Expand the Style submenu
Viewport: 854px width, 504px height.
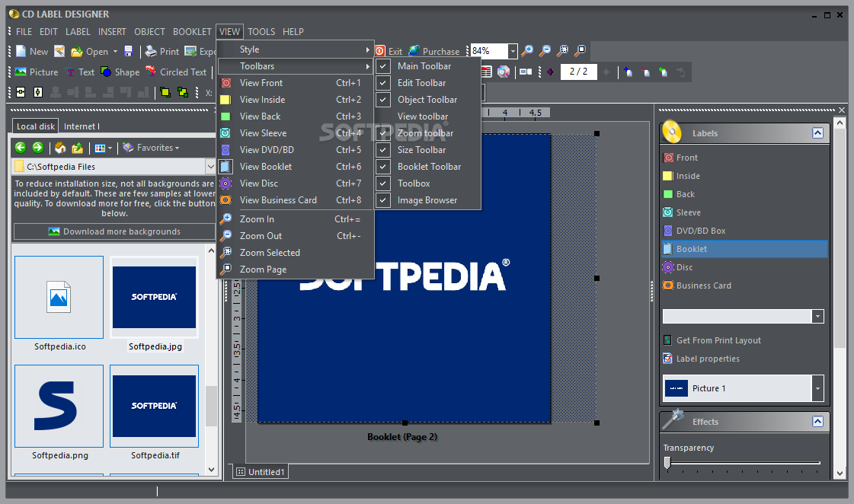tap(296, 49)
